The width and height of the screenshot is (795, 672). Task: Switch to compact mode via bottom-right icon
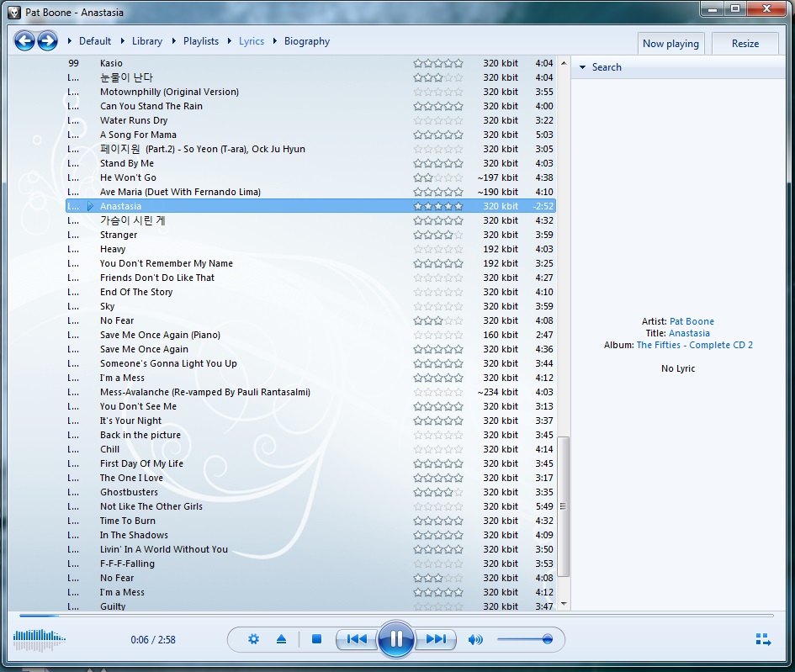coord(763,640)
